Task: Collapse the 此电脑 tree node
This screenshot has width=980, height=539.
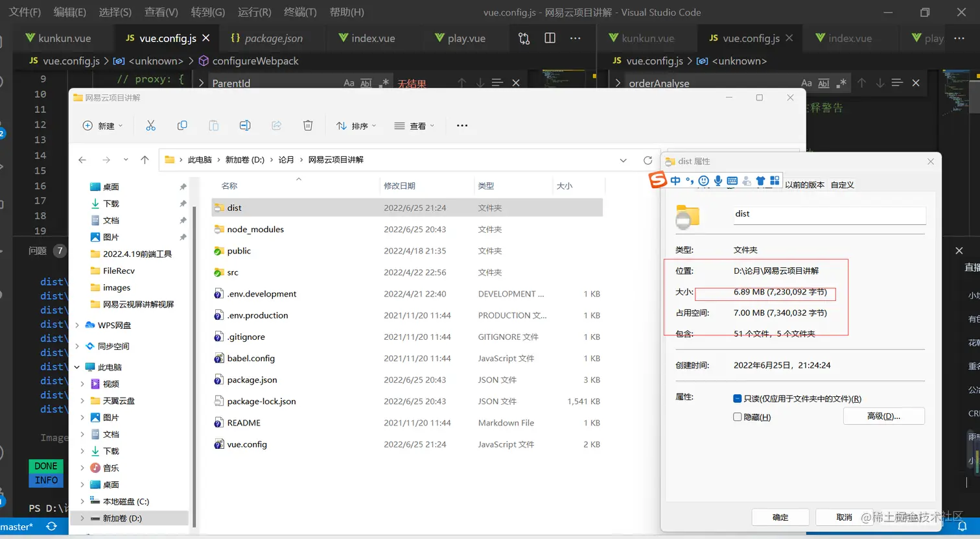Action: click(x=77, y=367)
